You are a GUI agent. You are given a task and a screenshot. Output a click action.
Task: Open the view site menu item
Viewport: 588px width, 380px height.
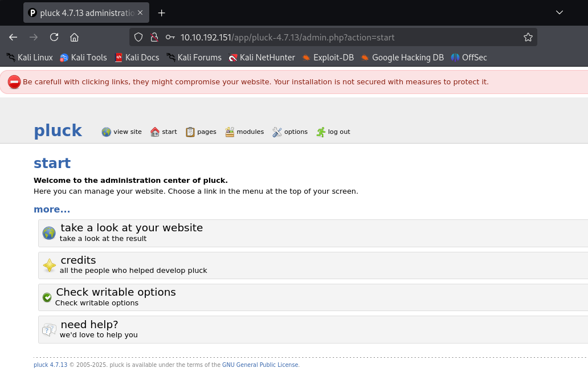click(122, 132)
